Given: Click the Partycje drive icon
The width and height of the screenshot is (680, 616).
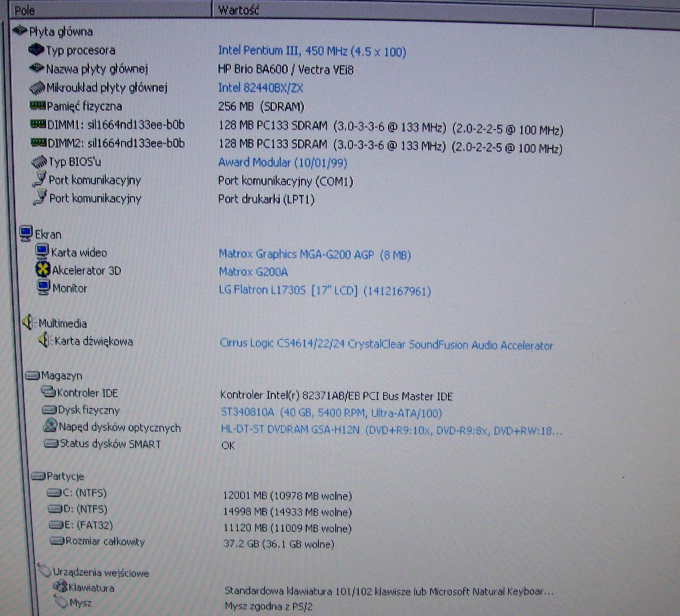Looking at the screenshot, I should coord(38,476).
